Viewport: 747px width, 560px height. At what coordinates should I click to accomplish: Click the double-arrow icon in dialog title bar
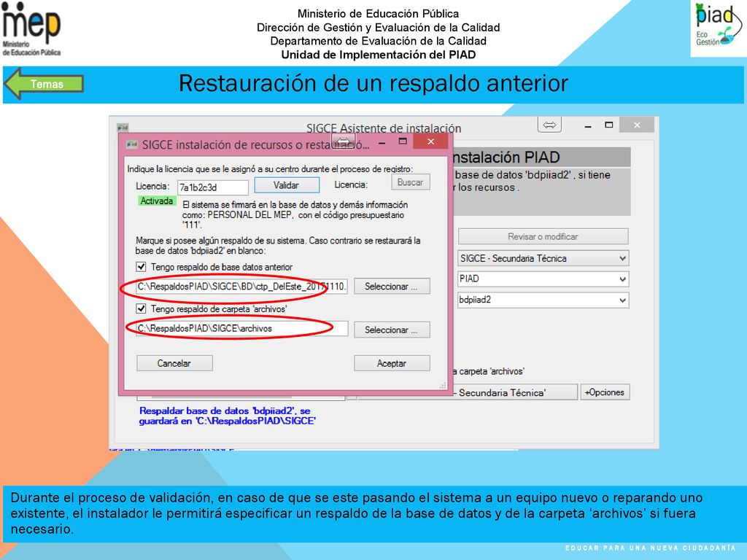click(344, 141)
